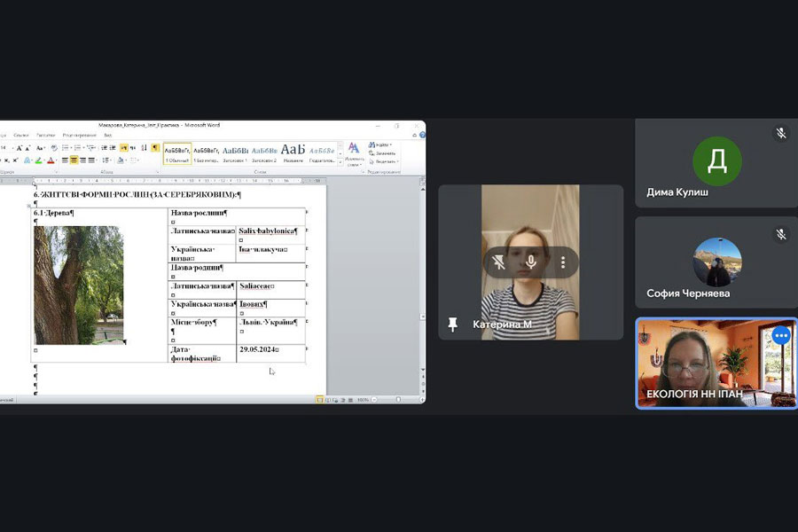Select the Normal style in styles gallery
Screen dimensions: 798x532
click(177, 153)
